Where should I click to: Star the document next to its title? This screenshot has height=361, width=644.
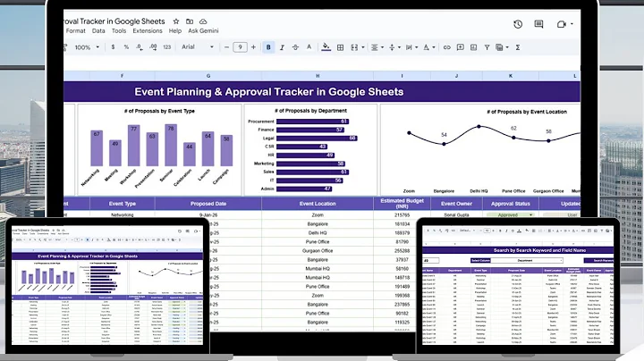[176, 21]
